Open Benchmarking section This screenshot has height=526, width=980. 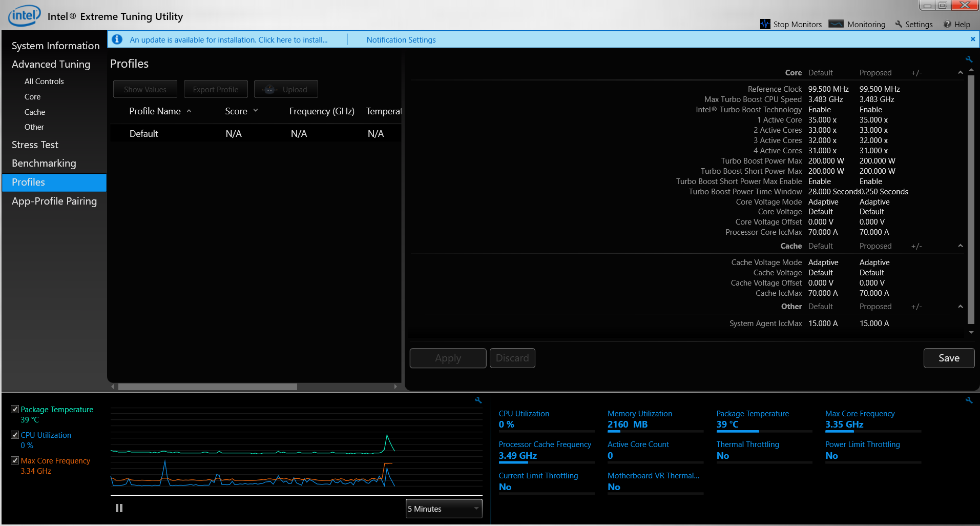44,164
